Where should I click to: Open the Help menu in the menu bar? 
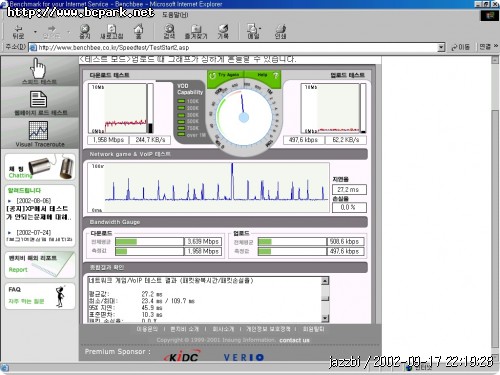tap(175, 15)
